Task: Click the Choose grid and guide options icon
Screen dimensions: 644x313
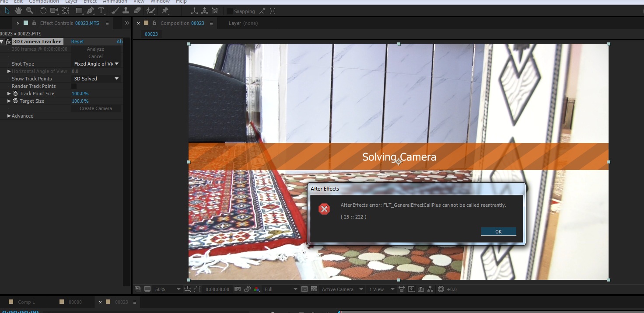Action: click(x=188, y=289)
